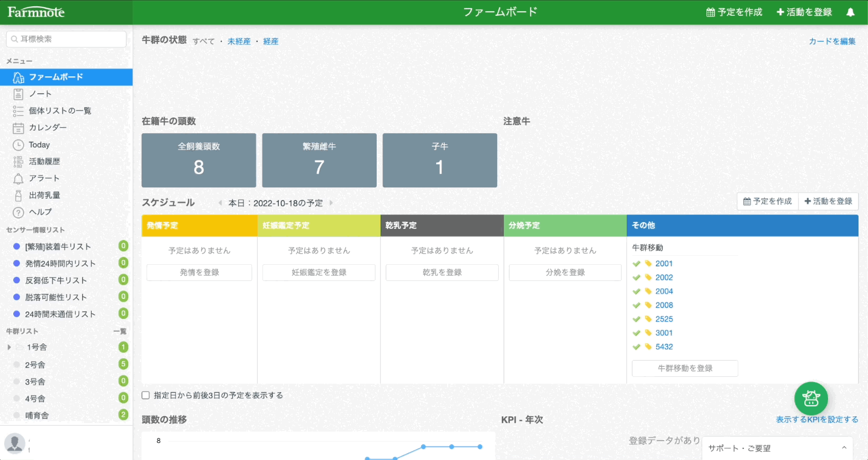The width and height of the screenshot is (868, 460).
Task: Click the yellow tag icon for cow 3001
Action: [648, 333]
